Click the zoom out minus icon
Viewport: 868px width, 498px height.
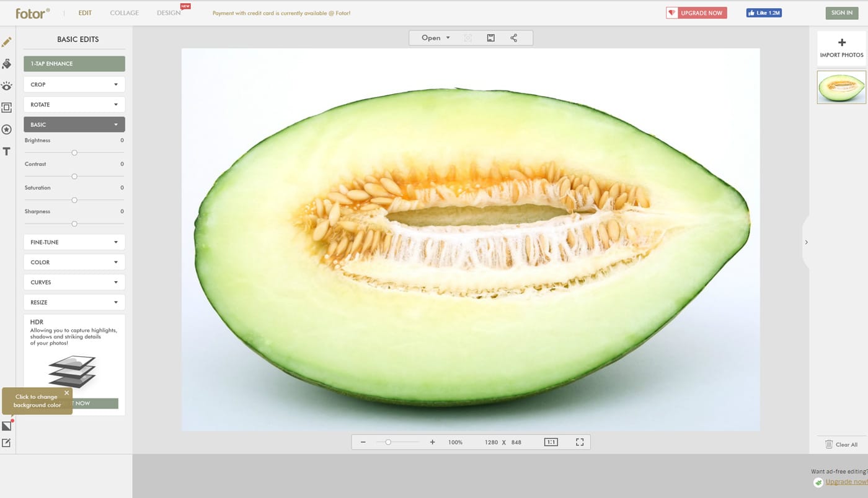point(363,442)
